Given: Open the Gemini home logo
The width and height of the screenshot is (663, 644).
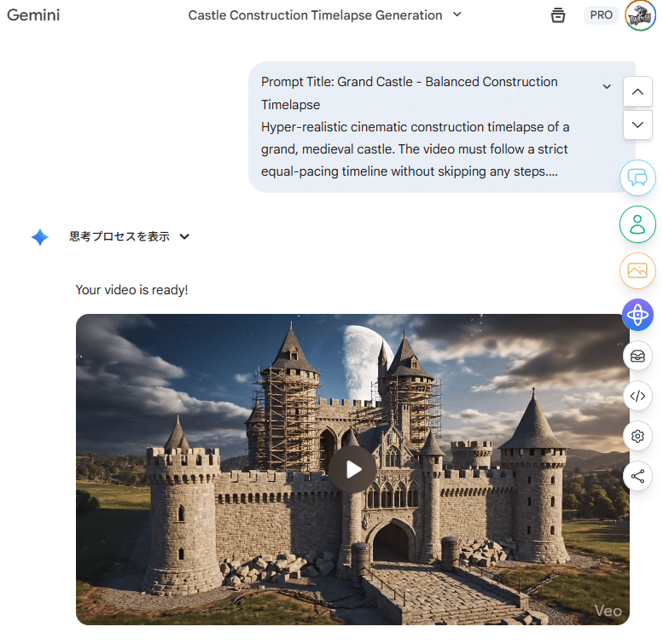Looking at the screenshot, I should pos(33,15).
